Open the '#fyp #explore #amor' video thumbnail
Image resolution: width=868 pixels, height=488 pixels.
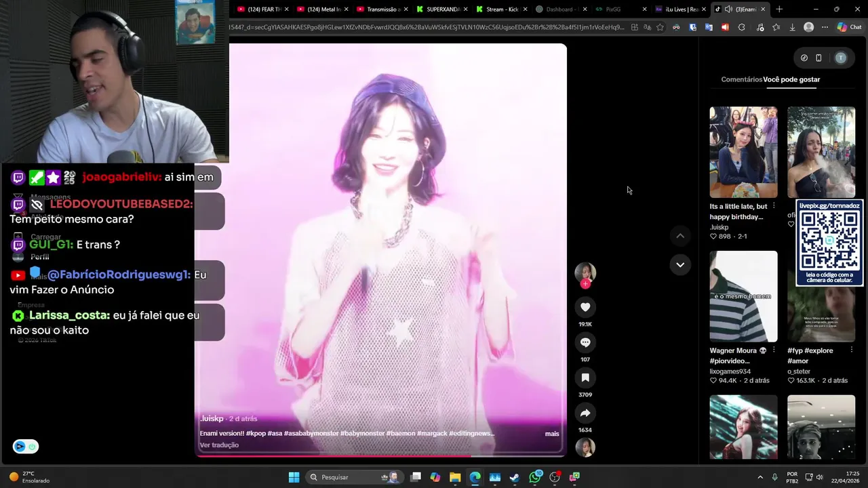click(821, 314)
